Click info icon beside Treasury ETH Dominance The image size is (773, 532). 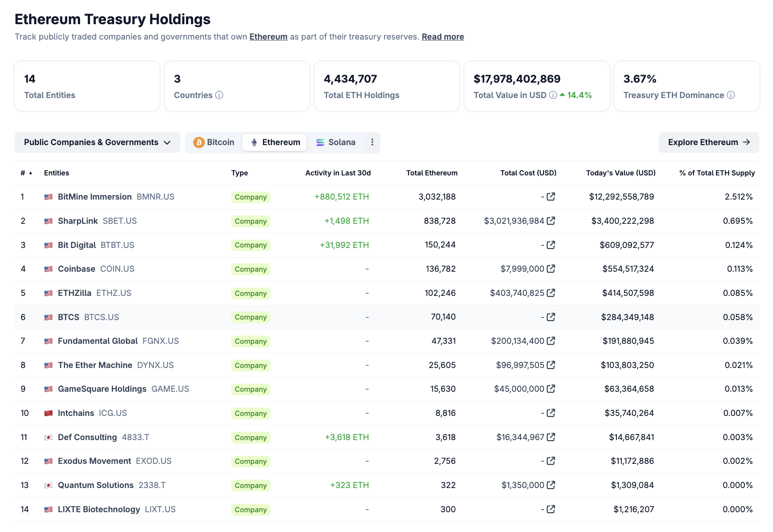730,95
